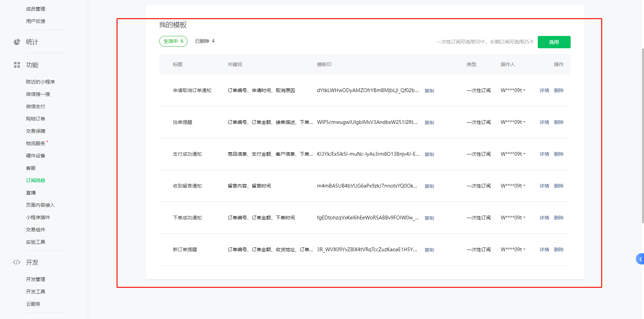Navigate to 云服务 in sidebar
This screenshot has height=319, width=644.
click(x=33, y=304)
